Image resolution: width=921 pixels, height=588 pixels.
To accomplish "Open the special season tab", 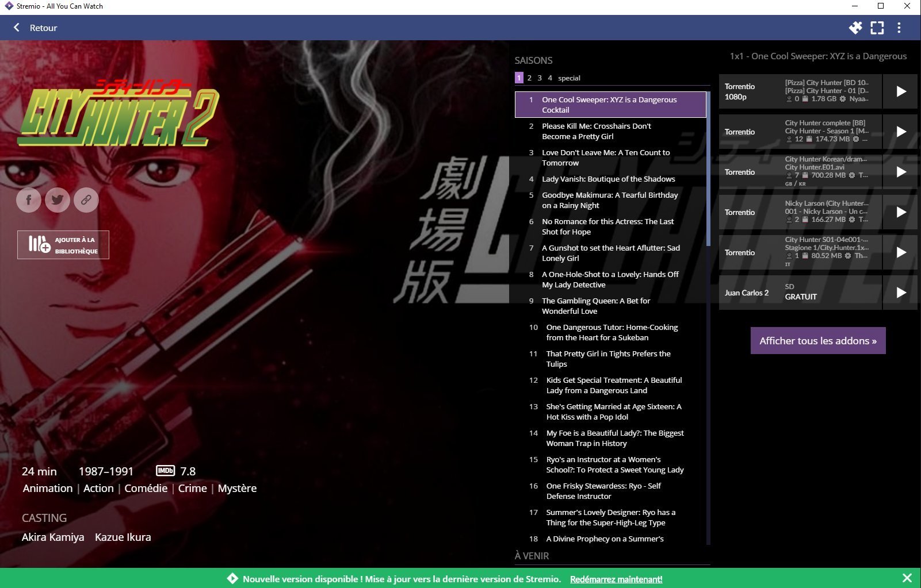I will click(x=569, y=78).
